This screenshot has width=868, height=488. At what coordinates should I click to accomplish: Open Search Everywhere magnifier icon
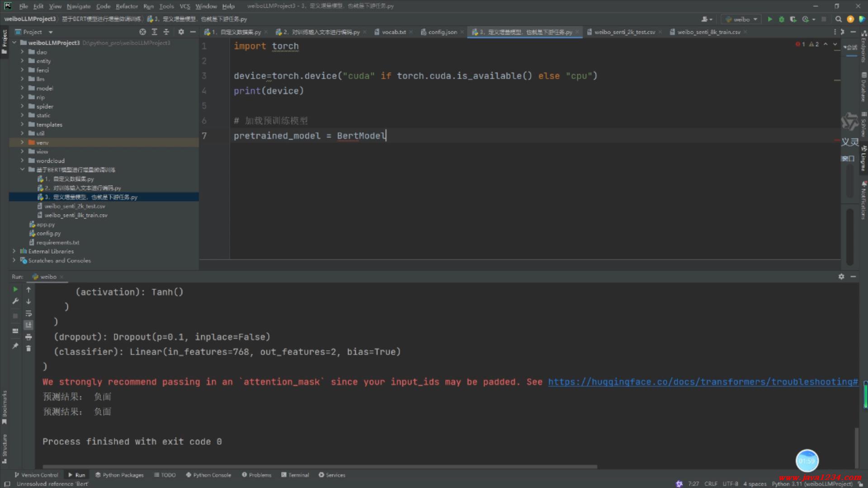click(x=838, y=19)
